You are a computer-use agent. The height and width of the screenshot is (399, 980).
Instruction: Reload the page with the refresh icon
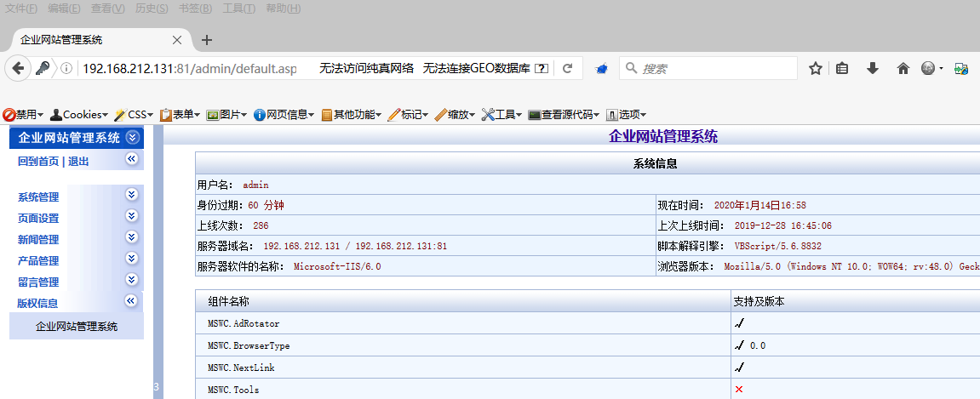tap(567, 69)
